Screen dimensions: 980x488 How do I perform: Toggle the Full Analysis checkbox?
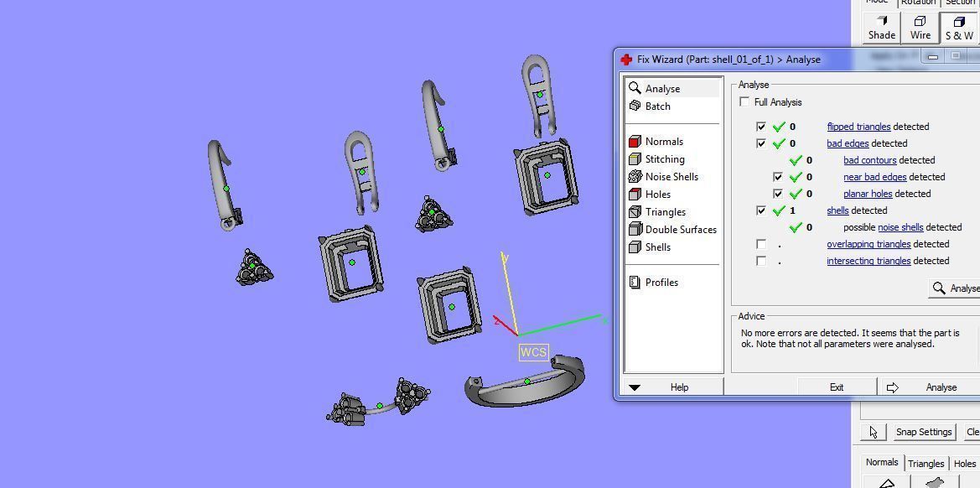pos(744,101)
